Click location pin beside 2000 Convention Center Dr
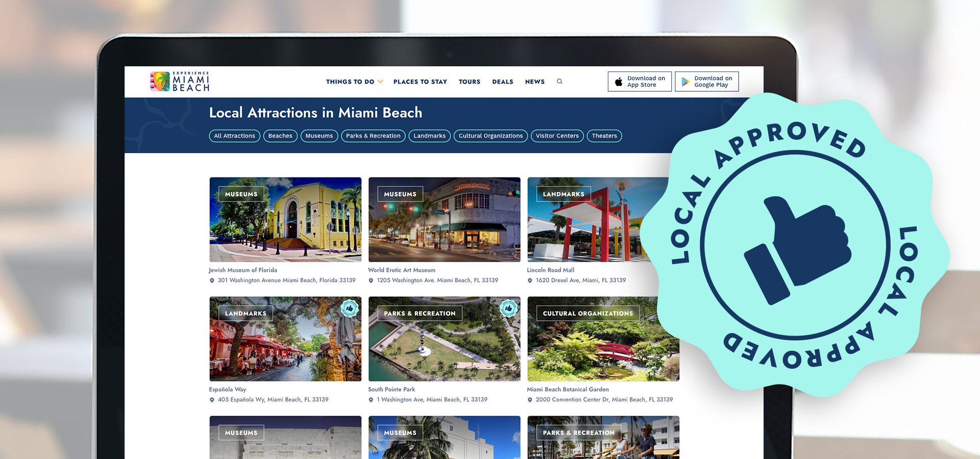Viewport: 980px width, 459px height. point(530,400)
